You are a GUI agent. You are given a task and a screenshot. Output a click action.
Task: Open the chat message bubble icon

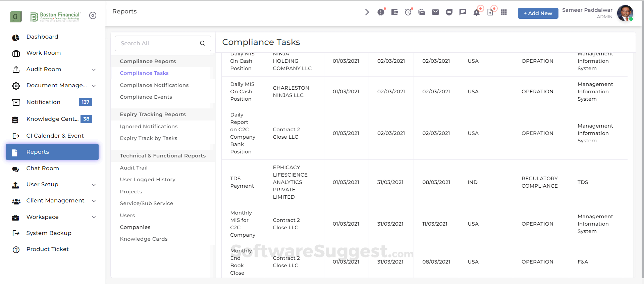tap(463, 12)
